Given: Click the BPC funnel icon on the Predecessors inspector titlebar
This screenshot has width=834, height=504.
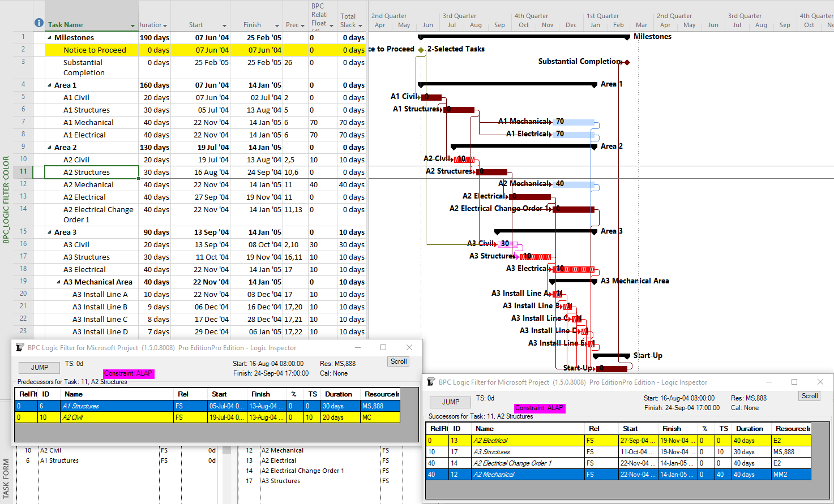Looking at the screenshot, I should pos(20,347).
